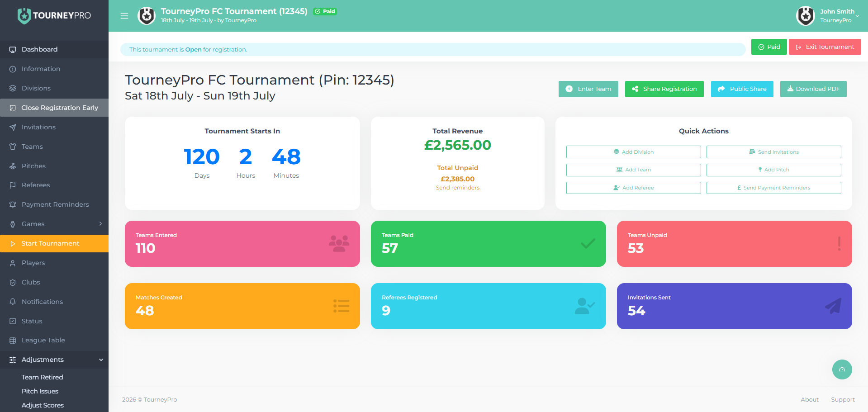Click the Enter Team button
Screen dimensions: 868x412
[588, 89]
